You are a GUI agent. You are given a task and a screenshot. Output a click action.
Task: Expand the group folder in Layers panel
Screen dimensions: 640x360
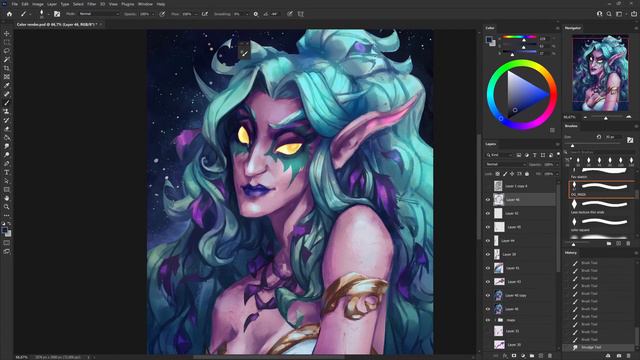(495, 320)
